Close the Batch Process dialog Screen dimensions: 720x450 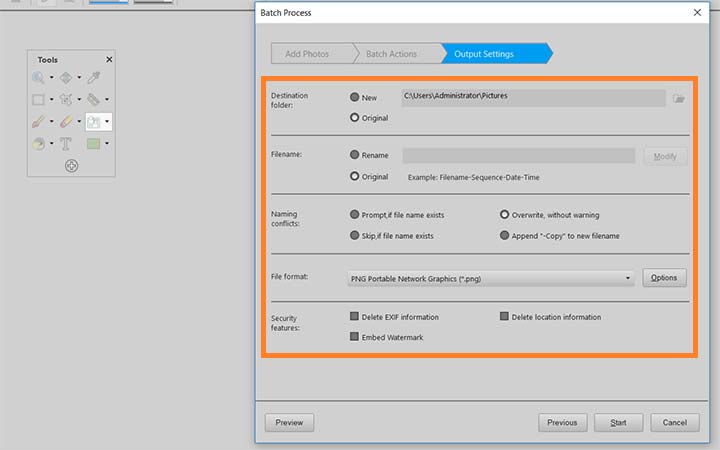[x=697, y=12]
